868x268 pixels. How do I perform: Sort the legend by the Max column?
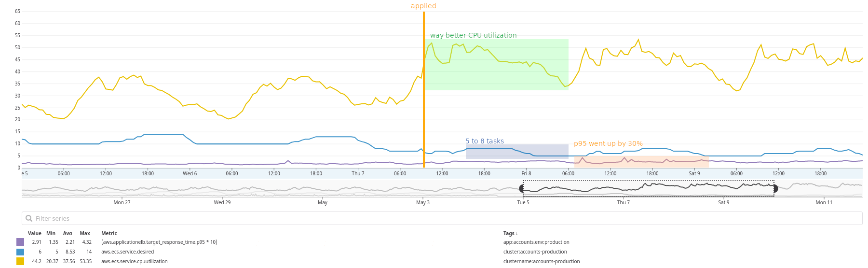click(x=85, y=233)
